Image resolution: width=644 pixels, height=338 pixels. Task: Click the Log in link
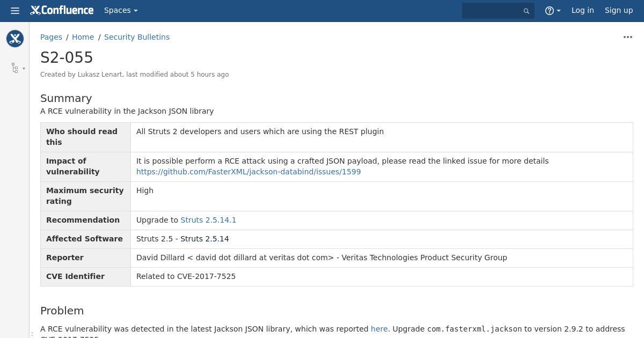pos(582,10)
